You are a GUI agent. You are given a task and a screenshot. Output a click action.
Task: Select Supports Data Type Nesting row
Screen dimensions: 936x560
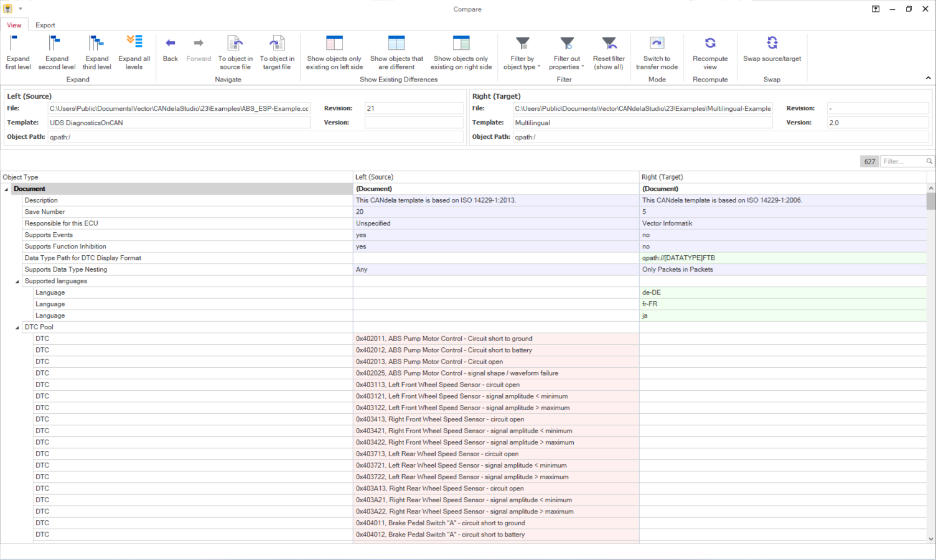pyautogui.click(x=463, y=269)
